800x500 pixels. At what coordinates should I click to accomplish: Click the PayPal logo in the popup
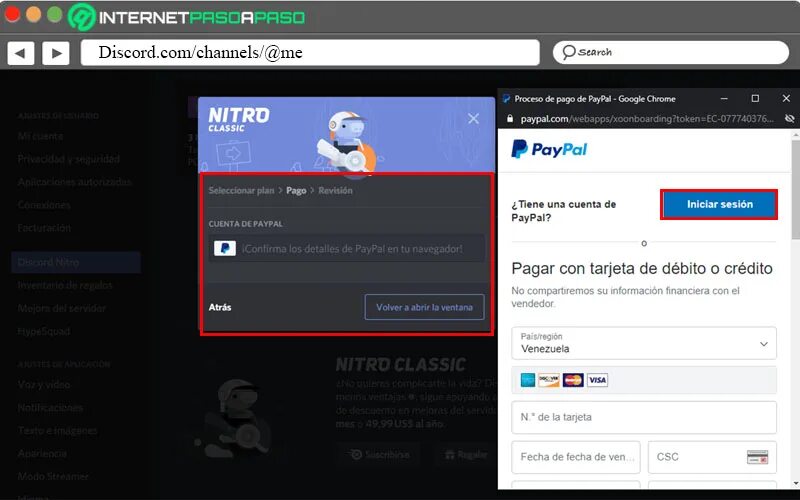pyautogui.click(x=549, y=149)
